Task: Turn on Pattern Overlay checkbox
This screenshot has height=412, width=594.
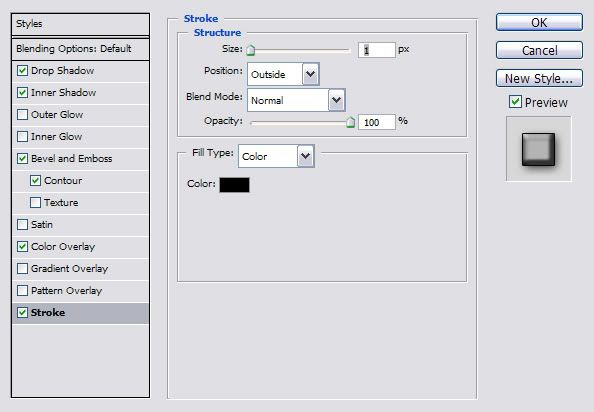Action: pos(22,290)
